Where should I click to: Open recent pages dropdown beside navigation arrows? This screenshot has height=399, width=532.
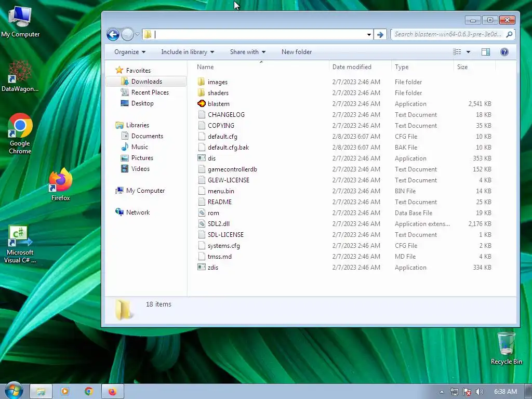tap(137, 34)
